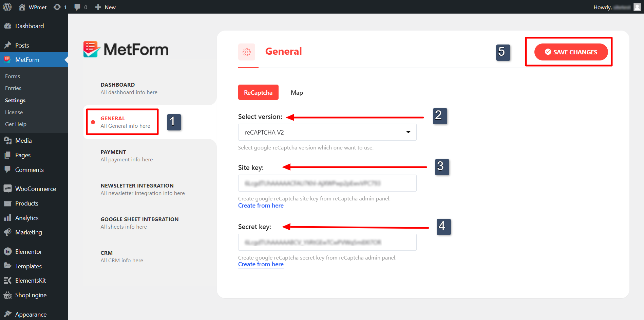644x320 pixels.
Task: Click the ShopEngine icon in sidebar
Action: [7, 295]
